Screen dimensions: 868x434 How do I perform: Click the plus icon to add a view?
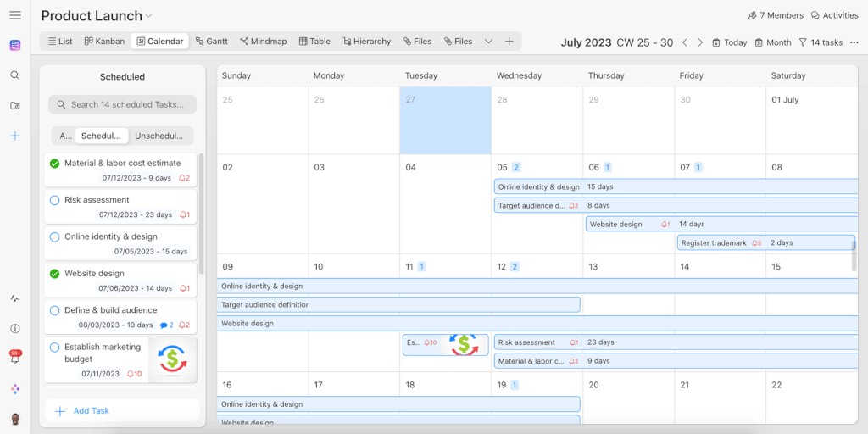pyautogui.click(x=509, y=41)
